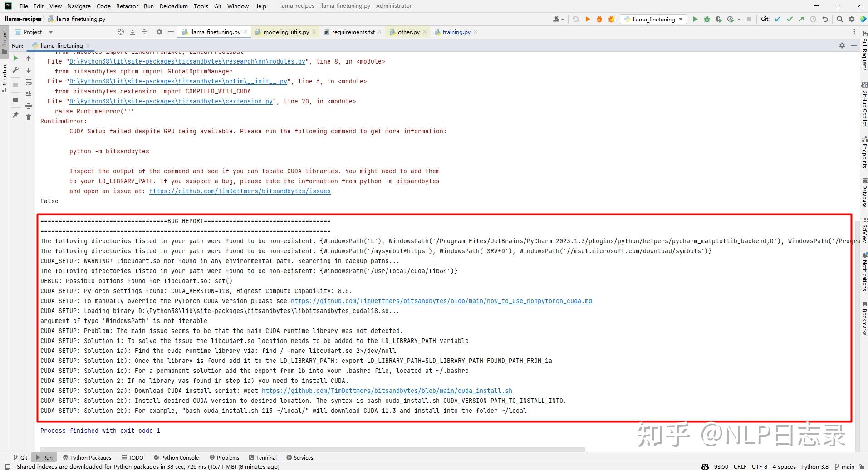Viewport: 868px width, 470px height.
Task: Open IDE settings gear in toolbar
Action: (x=852, y=19)
